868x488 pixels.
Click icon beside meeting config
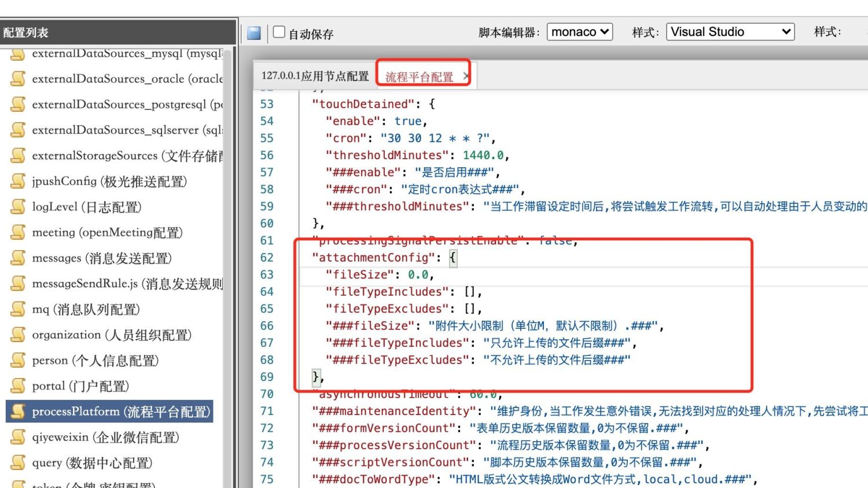coord(19,232)
